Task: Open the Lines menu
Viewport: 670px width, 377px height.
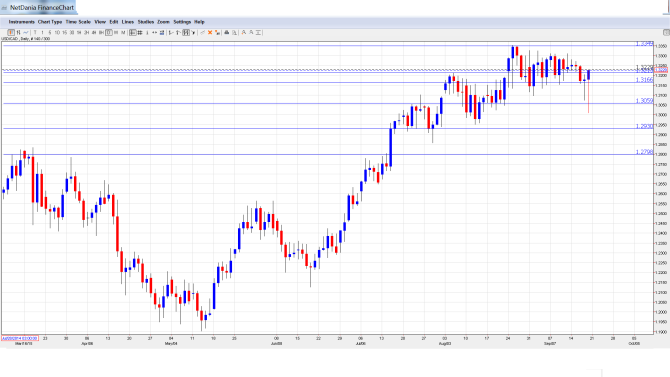Action: tap(128, 22)
